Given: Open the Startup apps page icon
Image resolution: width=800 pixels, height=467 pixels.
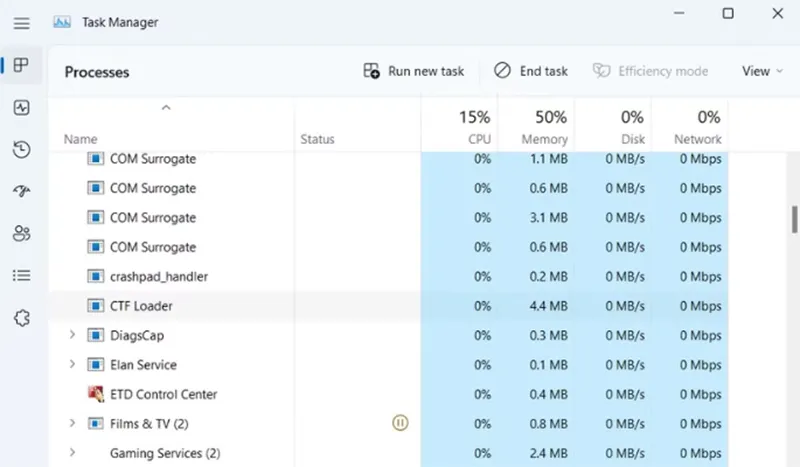Looking at the screenshot, I should (21, 191).
